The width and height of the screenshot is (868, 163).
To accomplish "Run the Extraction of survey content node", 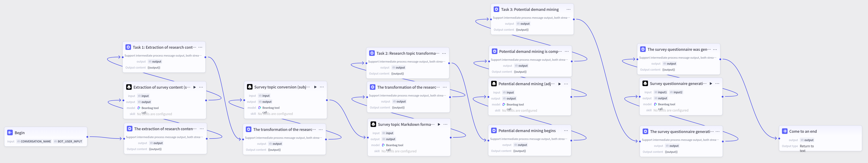I will pos(194,87).
